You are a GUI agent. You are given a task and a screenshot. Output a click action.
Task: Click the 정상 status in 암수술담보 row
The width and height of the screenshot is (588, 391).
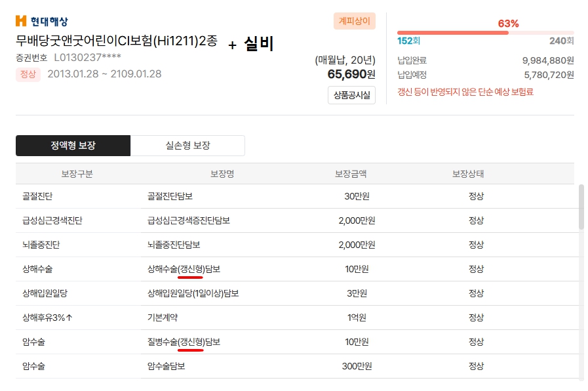[477, 366]
